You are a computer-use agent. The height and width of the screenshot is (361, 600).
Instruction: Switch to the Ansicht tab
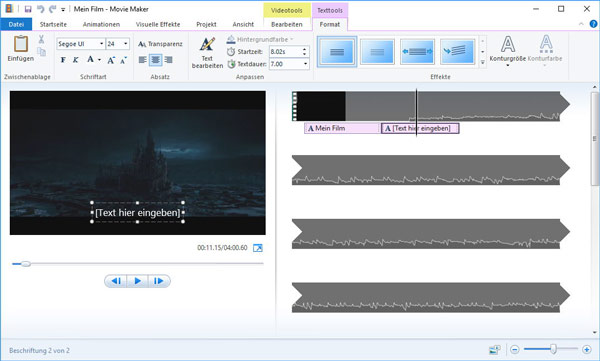point(243,24)
